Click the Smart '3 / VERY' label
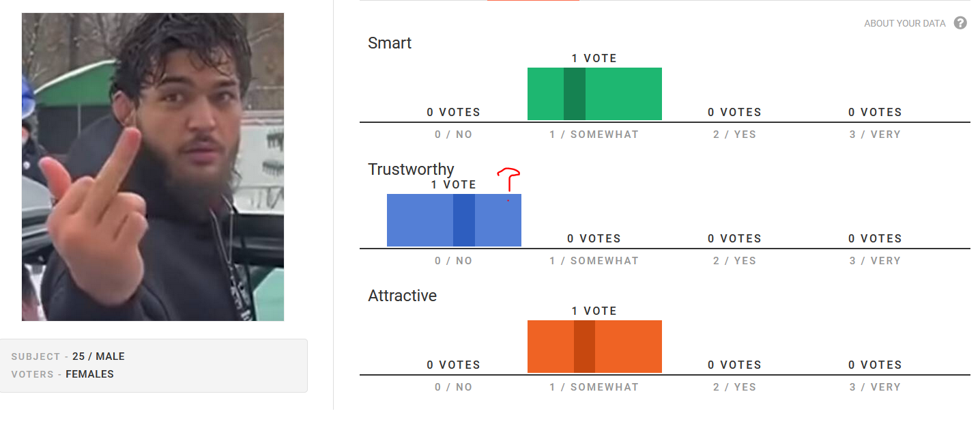This screenshot has width=980, height=435. click(x=875, y=135)
